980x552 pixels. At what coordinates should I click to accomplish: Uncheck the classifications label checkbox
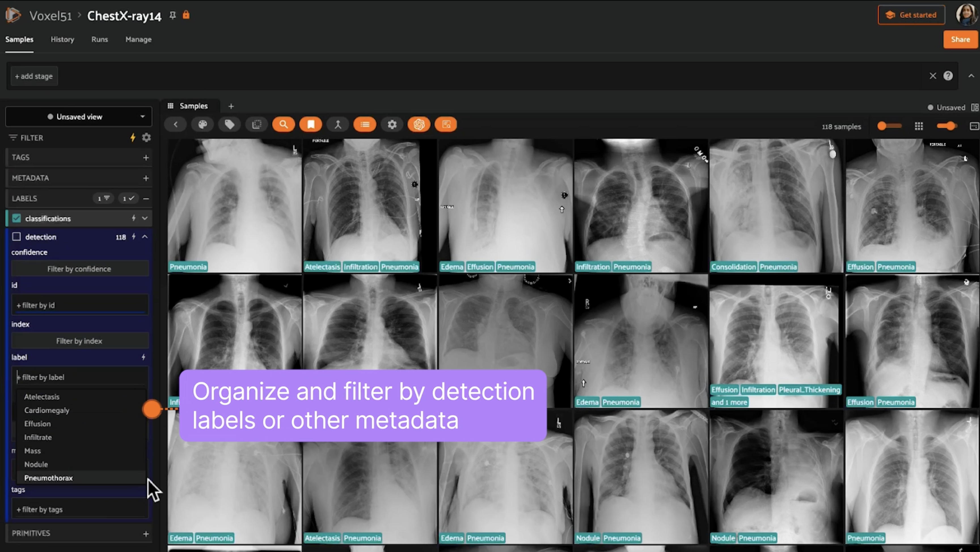pyautogui.click(x=16, y=218)
